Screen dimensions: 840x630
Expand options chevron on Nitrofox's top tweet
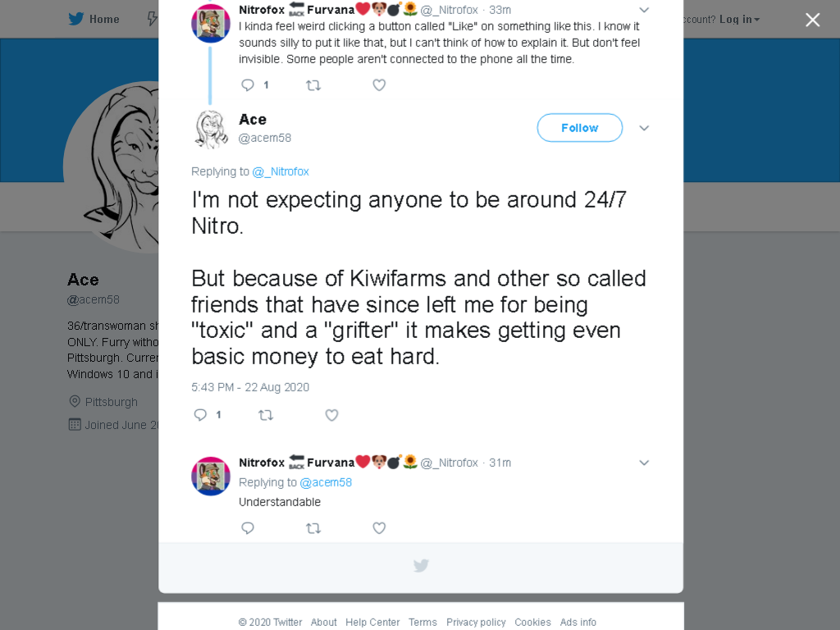644,10
